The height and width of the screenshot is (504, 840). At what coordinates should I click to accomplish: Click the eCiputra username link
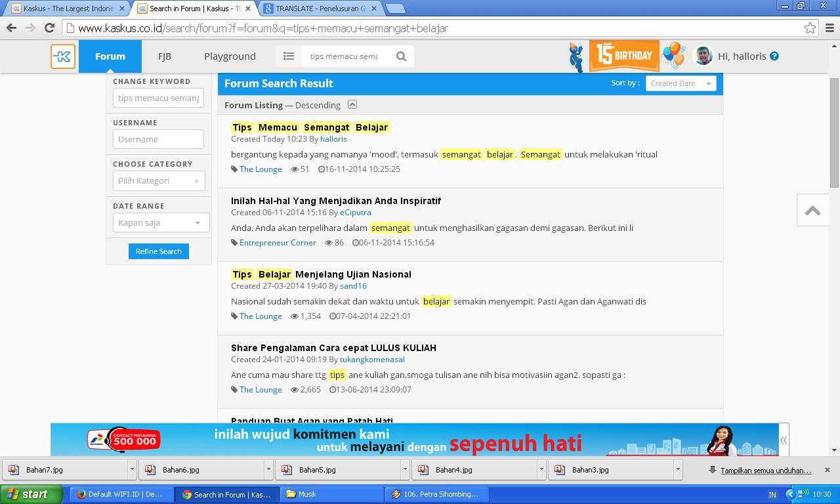[x=356, y=213]
